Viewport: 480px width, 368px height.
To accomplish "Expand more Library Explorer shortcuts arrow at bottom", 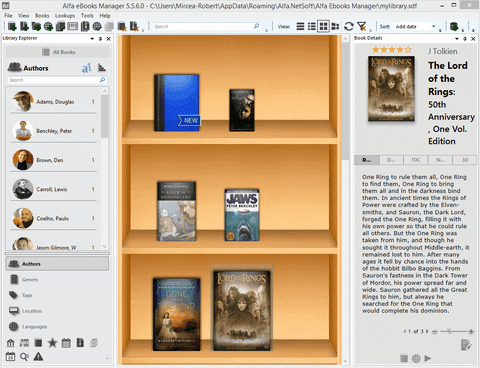I will click(x=107, y=359).
